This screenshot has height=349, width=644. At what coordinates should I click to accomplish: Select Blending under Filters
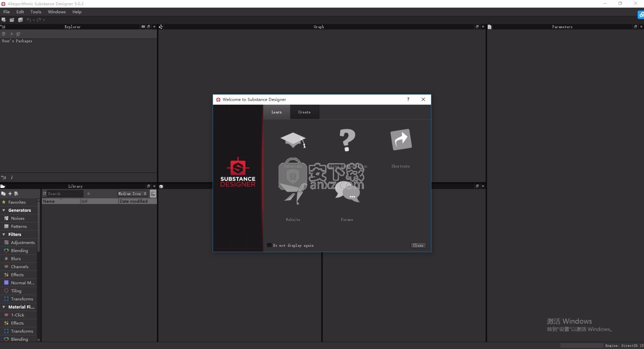click(x=18, y=251)
